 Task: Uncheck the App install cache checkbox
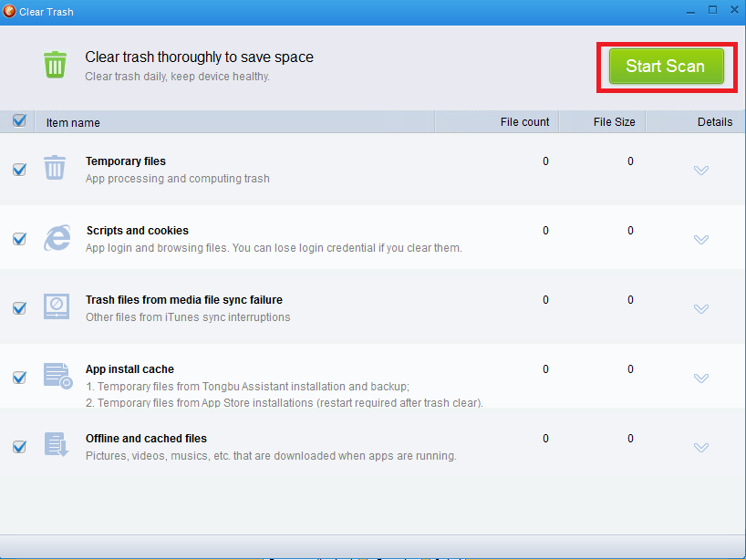[x=19, y=378]
